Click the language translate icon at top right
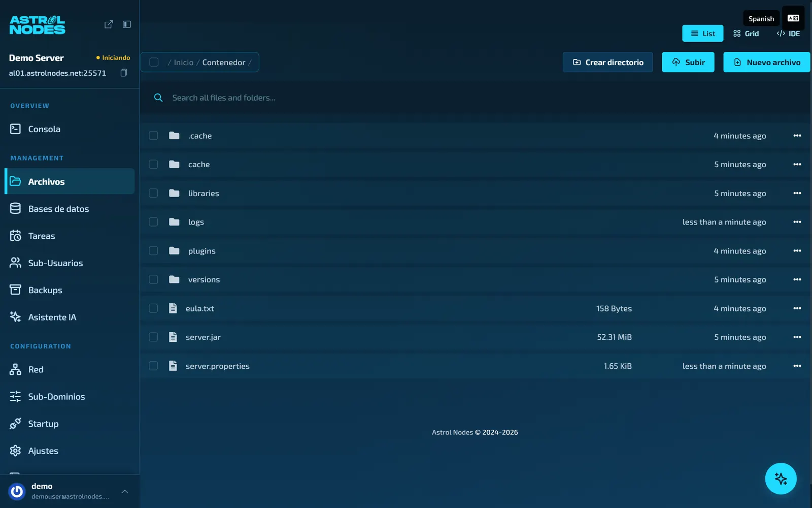 [x=793, y=18]
